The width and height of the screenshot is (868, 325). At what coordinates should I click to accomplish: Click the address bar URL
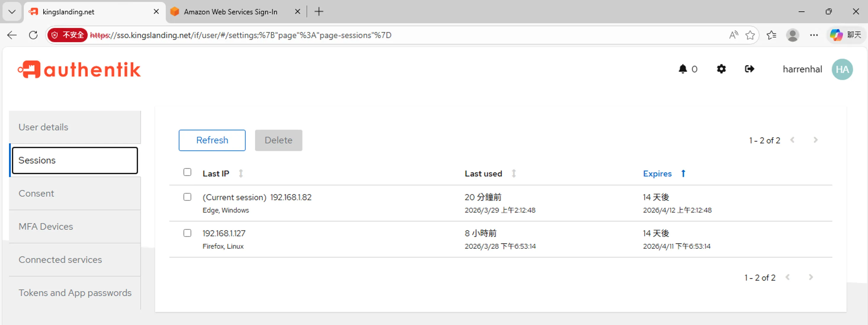241,35
